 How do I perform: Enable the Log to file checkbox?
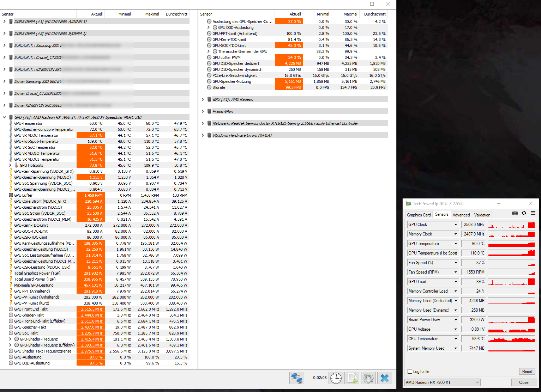click(x=410, y=372)
